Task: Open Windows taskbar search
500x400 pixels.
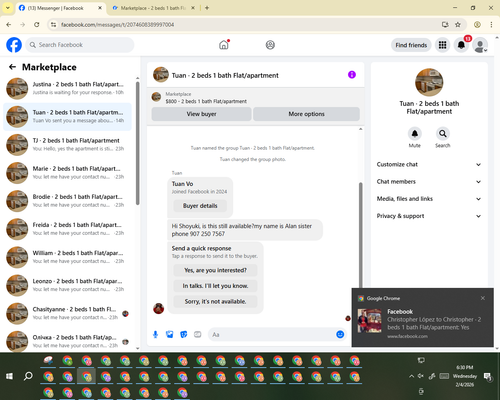Action: coord(28,376)
